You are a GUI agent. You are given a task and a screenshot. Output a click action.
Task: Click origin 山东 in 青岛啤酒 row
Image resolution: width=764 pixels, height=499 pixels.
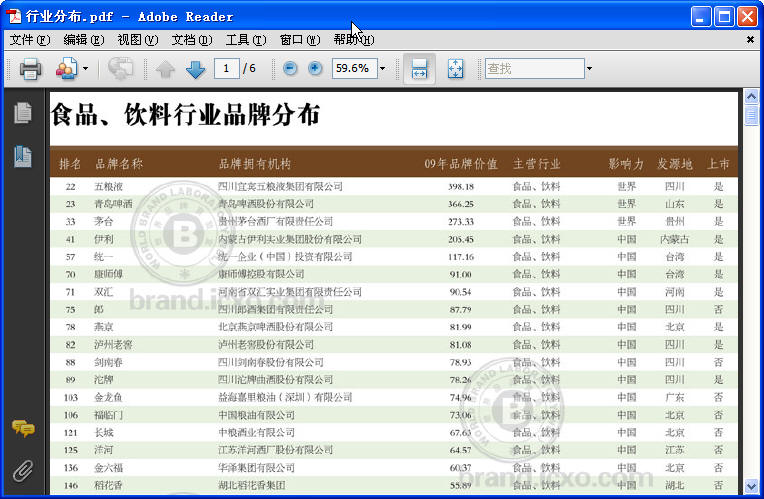[675, 204]
